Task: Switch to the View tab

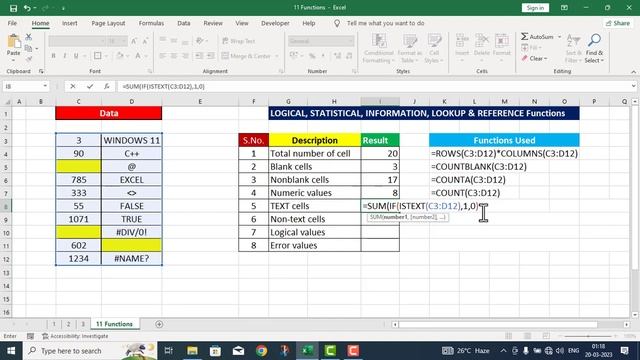Action: (242, 23)
